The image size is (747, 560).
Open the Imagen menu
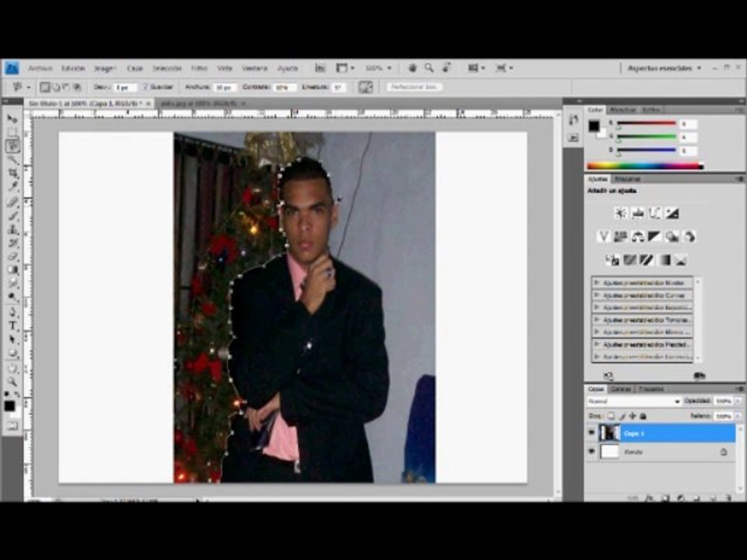105,68
